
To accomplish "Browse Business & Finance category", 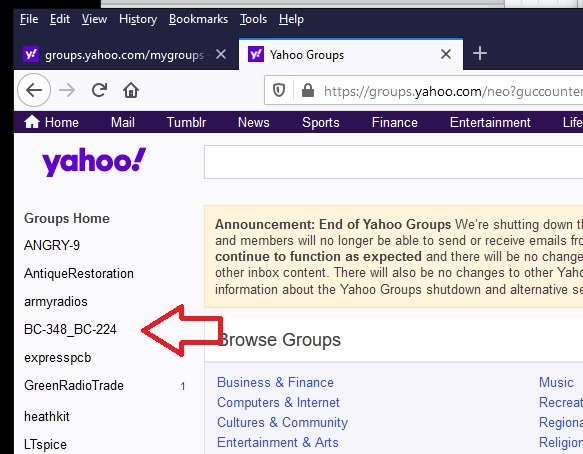I will pyautogui.click(x=276, y=383).
